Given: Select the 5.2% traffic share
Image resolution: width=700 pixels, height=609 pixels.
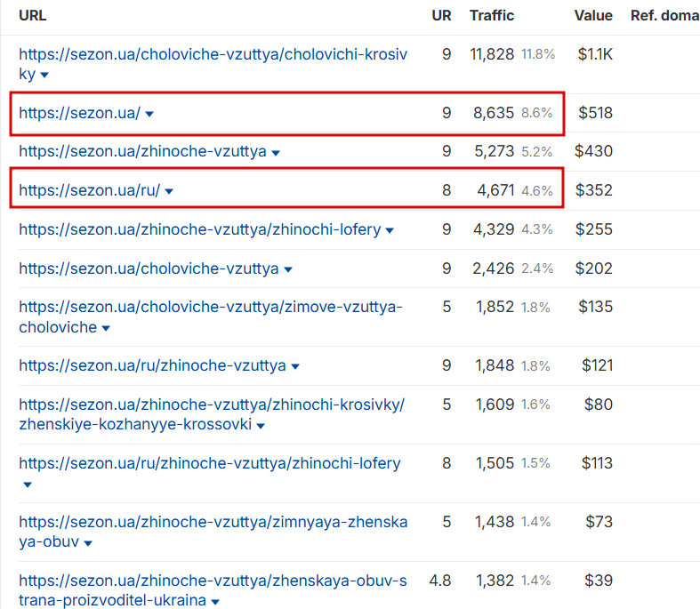Looking at the screenshot, I should pos(537,152).
